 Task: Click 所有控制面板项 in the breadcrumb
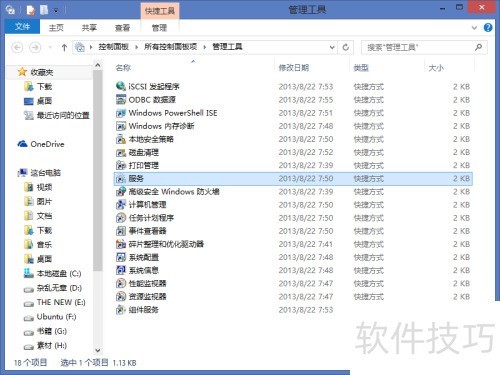(171, 47)
